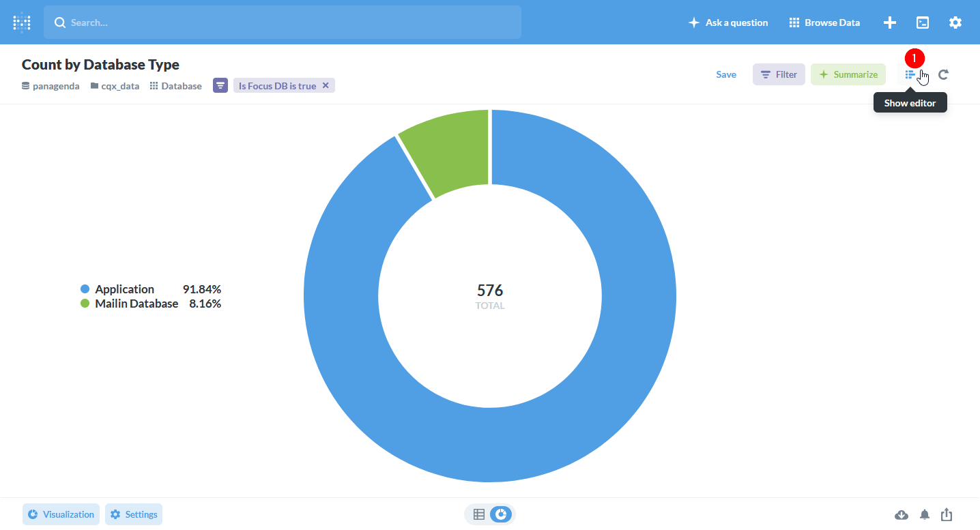Open chart Settings panel
This screenshot has height=530, width=980.
pyautogui.click(x=134, y=514)
